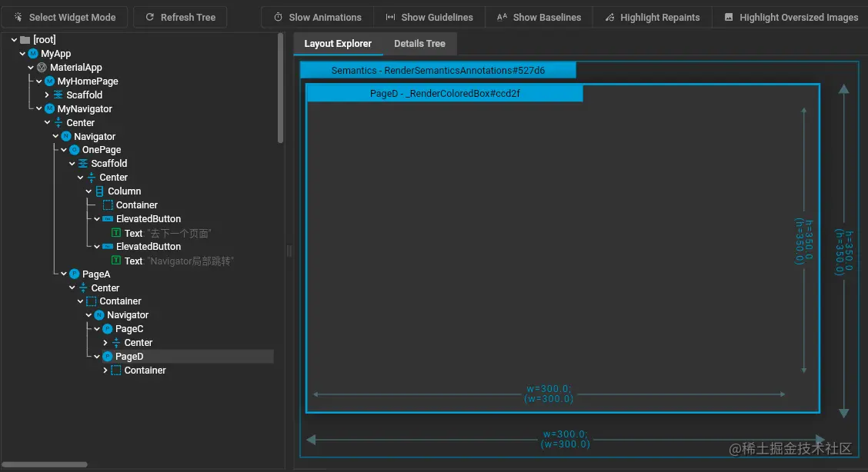Click the MaterialApp widget icon
The image size is (868, 472).
[42, 68]
